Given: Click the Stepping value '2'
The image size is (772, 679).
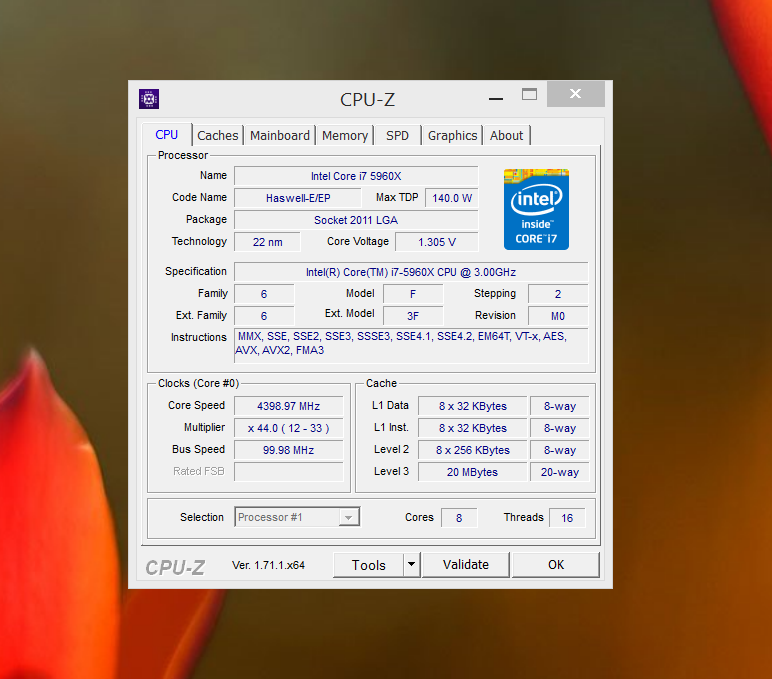Looking at the screenshot, I should pyautogui.click(x=558, y=294).
